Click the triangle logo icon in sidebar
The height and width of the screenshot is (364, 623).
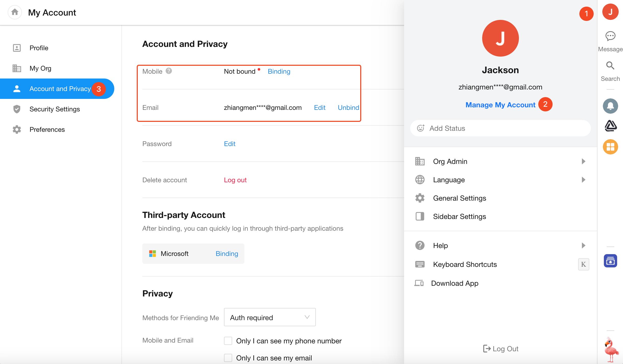coord(610,126)
